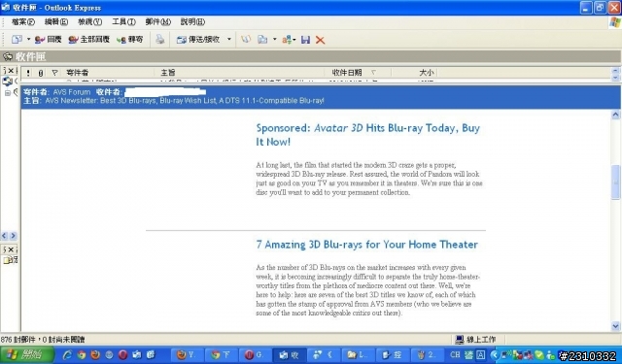622x364 pixels.
Task: Click the 傳送/接收 send/receive button
Action: (198, 39)
